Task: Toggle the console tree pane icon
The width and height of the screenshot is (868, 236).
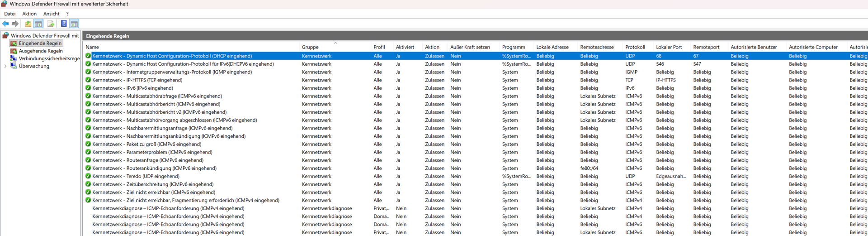Action: pyautogui.click(x=38, y=24)
